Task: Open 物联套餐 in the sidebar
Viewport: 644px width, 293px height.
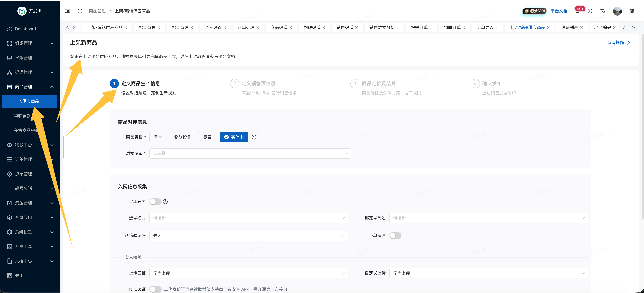Action: pos(23,116)
